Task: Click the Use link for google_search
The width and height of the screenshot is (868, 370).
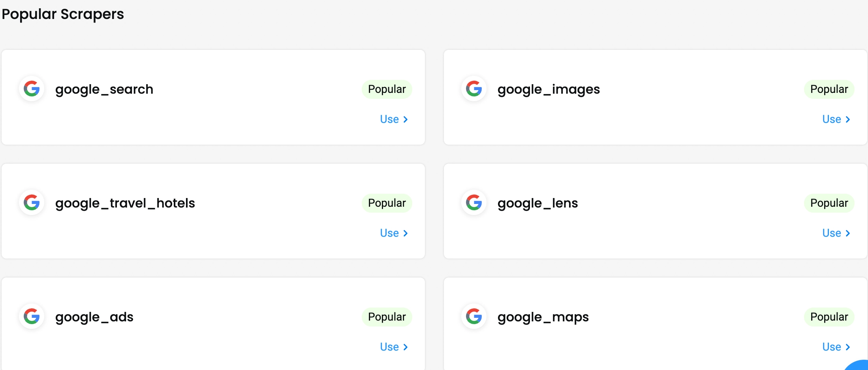Action: [x=394, y=119]
